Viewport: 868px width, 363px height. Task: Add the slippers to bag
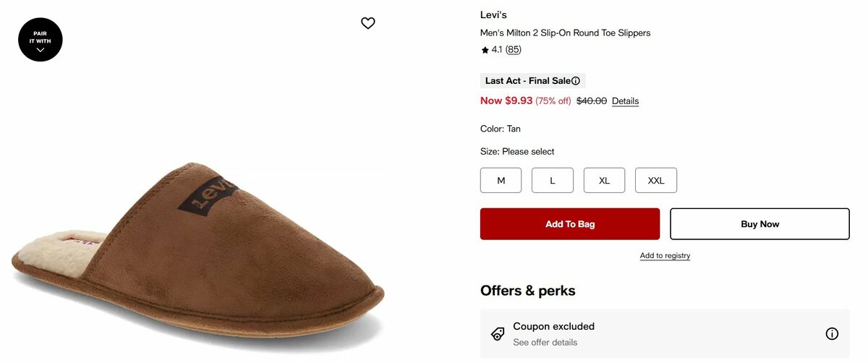(570, 224)
